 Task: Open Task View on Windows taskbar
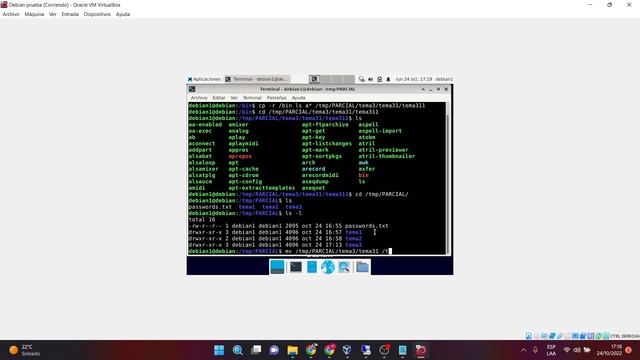point(256,350)
